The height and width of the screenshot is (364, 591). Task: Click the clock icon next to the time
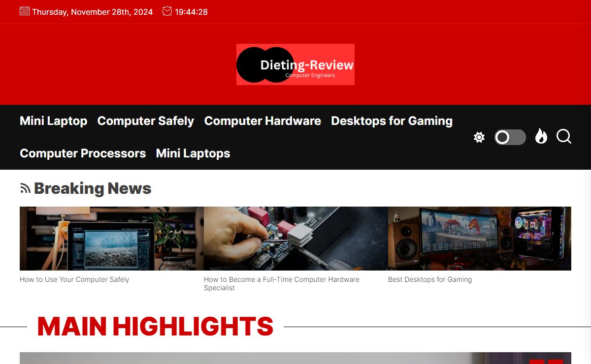coord(167,11)
